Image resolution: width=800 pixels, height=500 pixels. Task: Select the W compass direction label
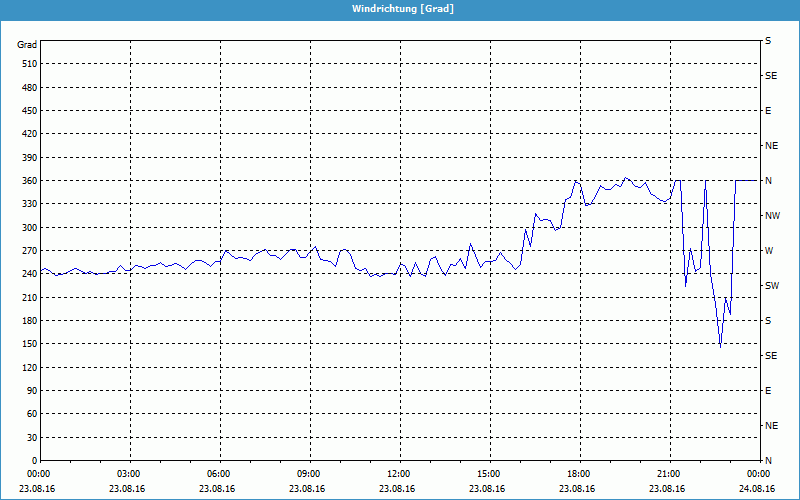click(x=769, y=250)
